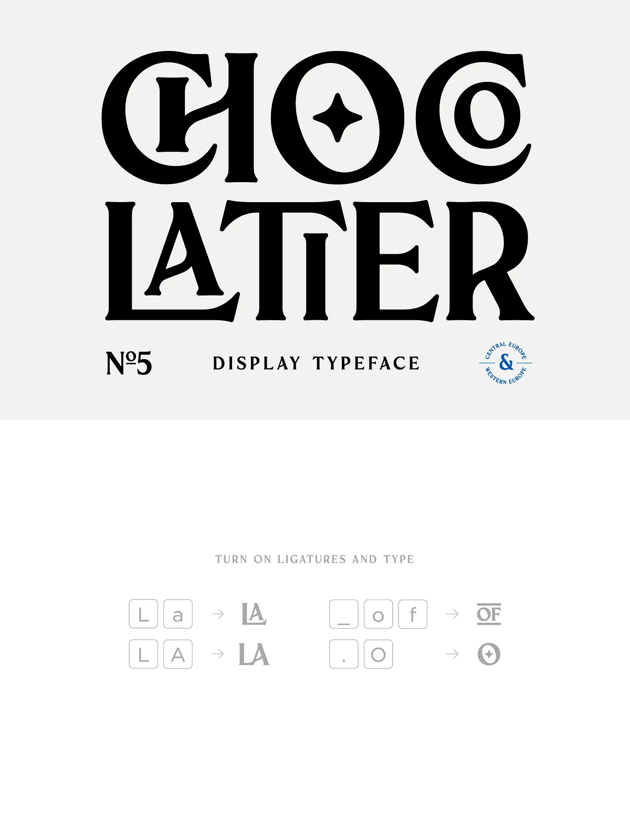Click the lowercase a key box
Viewport: 630px width, 840px height.
pyautogui.click(x=178, y=614)
